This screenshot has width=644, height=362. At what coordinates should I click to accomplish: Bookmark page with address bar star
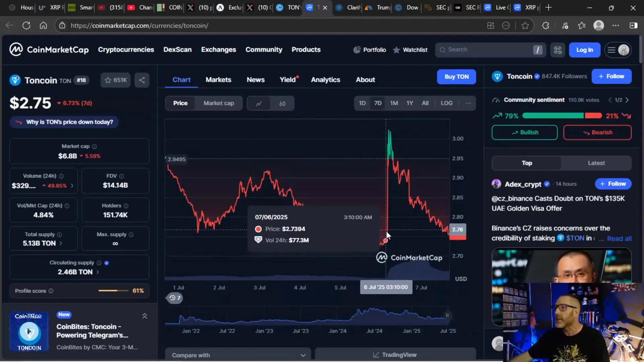(x=525, y=25)
